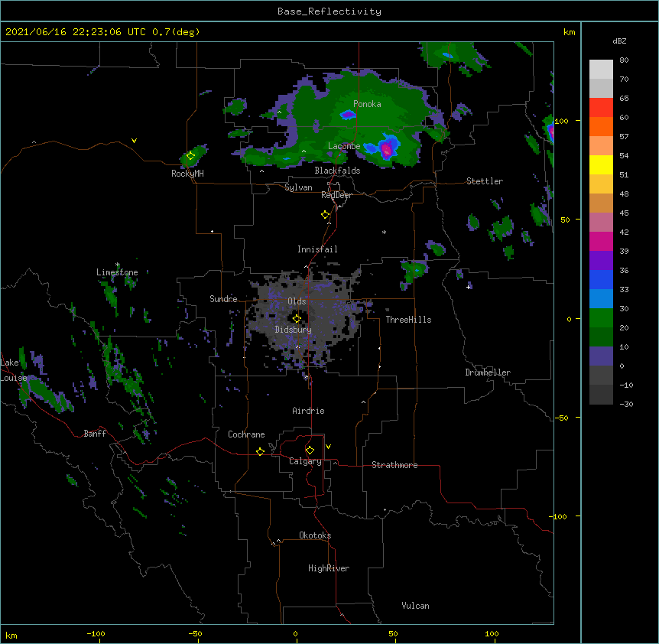Click the white plus marker west of Drumheller region
This screenshot has height=644, width=659.
pyautogui.click(x=468, y=287)
